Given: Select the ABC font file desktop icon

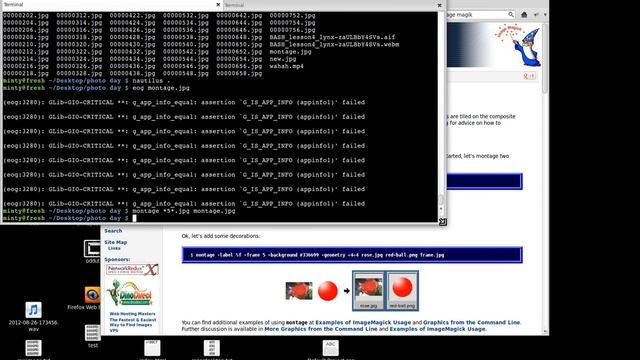Looking at the screenshot, I should point(331,349).
